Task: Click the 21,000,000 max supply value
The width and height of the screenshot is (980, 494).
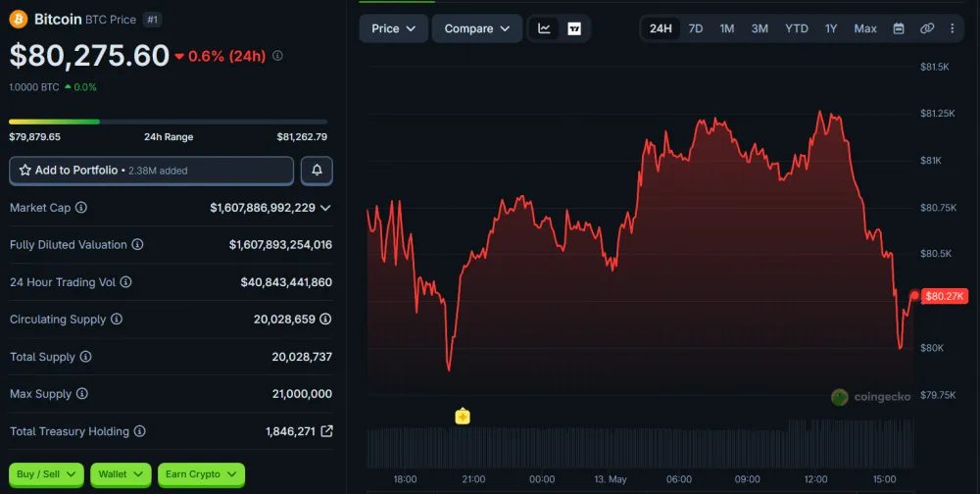Action: tap(302, 393)
